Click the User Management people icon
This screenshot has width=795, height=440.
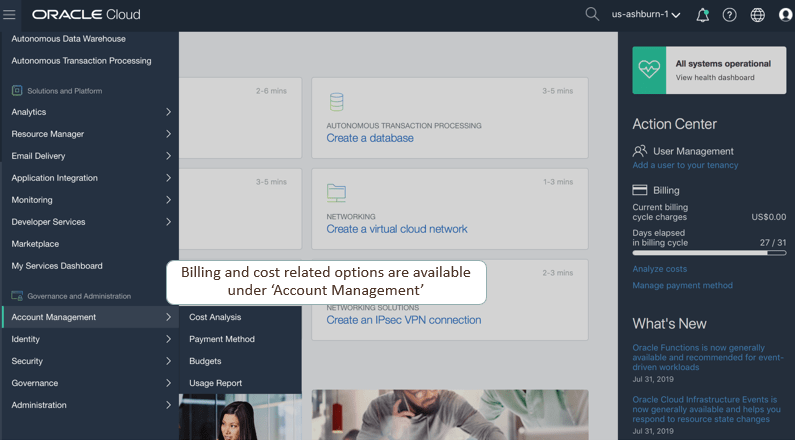640,151
